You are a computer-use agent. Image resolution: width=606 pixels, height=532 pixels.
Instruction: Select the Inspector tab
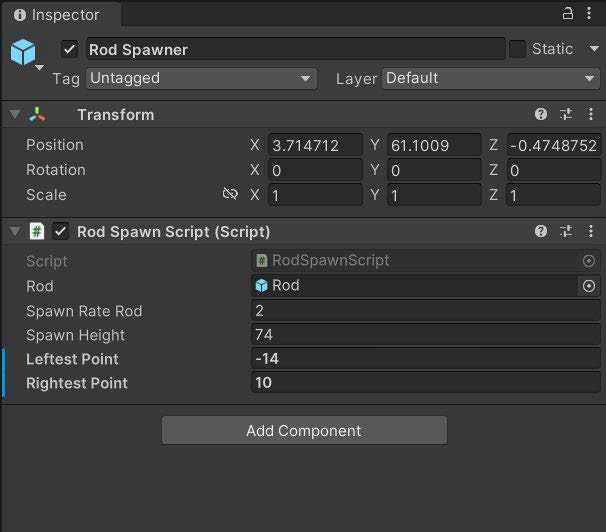tap(58, 15)
